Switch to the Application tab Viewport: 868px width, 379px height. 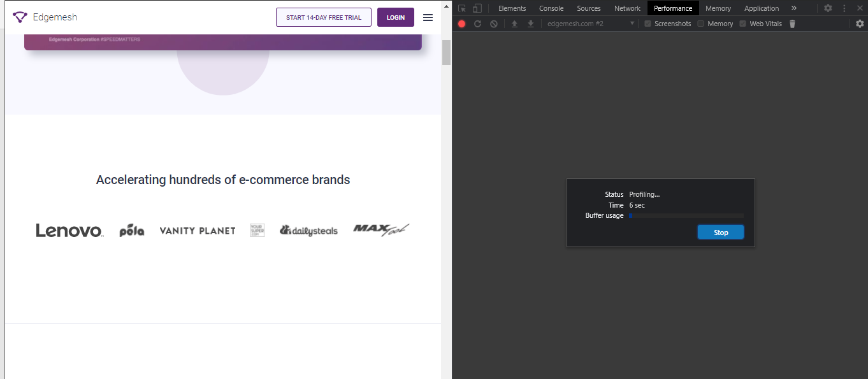pyautogui.click(x=762, y=8)
